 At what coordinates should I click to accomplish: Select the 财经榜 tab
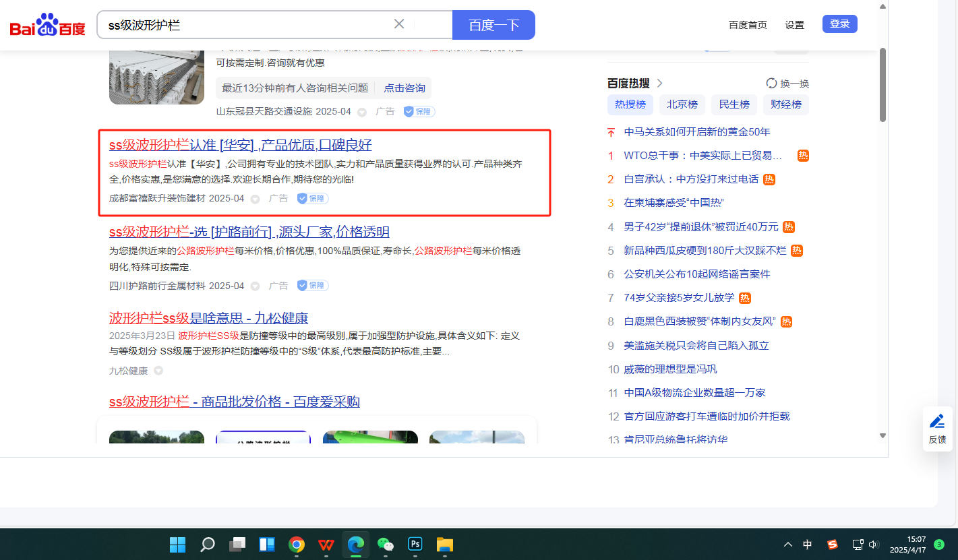point(785,104)
